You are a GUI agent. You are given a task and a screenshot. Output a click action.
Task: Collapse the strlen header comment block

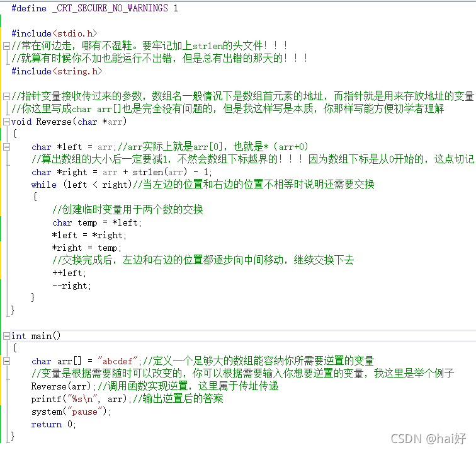[6, 46]
